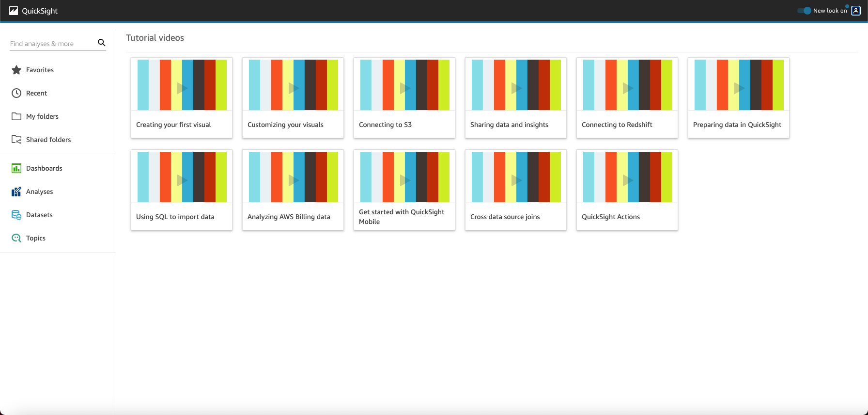Open the QuickSight Actions tutorial video
868x415 pixels.
point(627,180)
